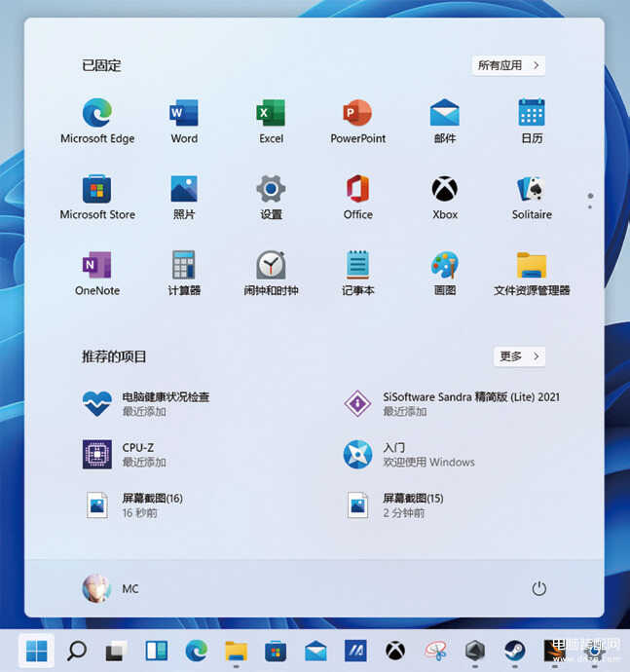Viewport: 630px width, 672px height.
Task: Open Microsoft Edge from pinned apps
Action: click(97, 121)
